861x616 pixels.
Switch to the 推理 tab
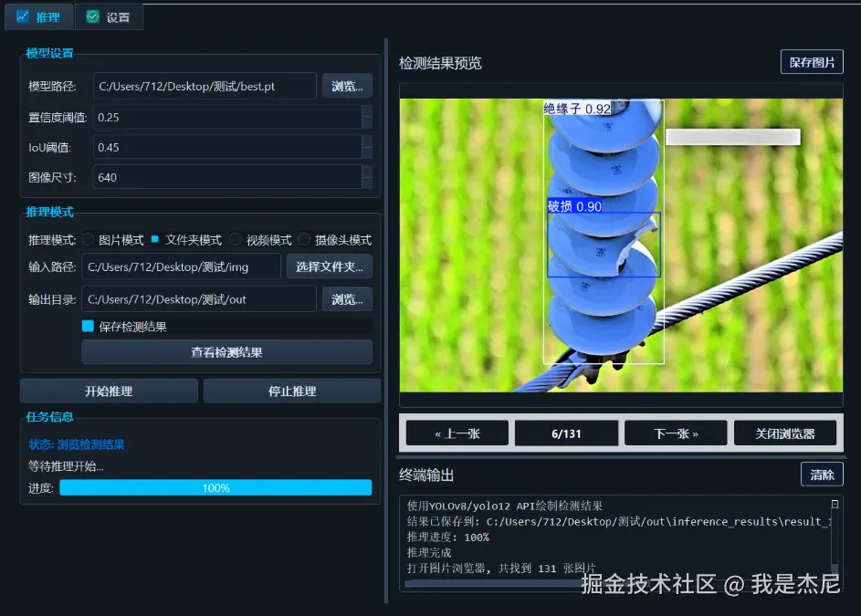click(x=39, y=16)
